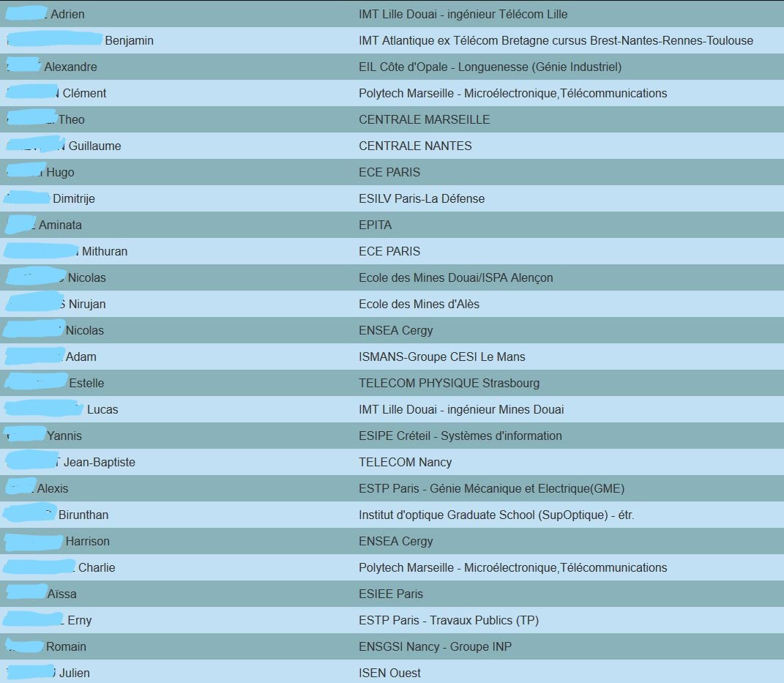
Task: Click the name Clément
Action: (x=84, y=94)
